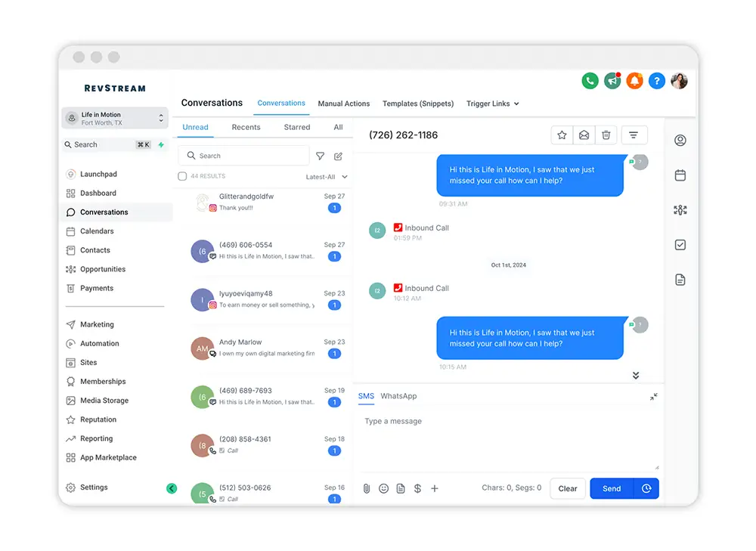Open notes document icon in right rail
The width and height of the screenshot is (756, 551).
[x=680, y=280]
